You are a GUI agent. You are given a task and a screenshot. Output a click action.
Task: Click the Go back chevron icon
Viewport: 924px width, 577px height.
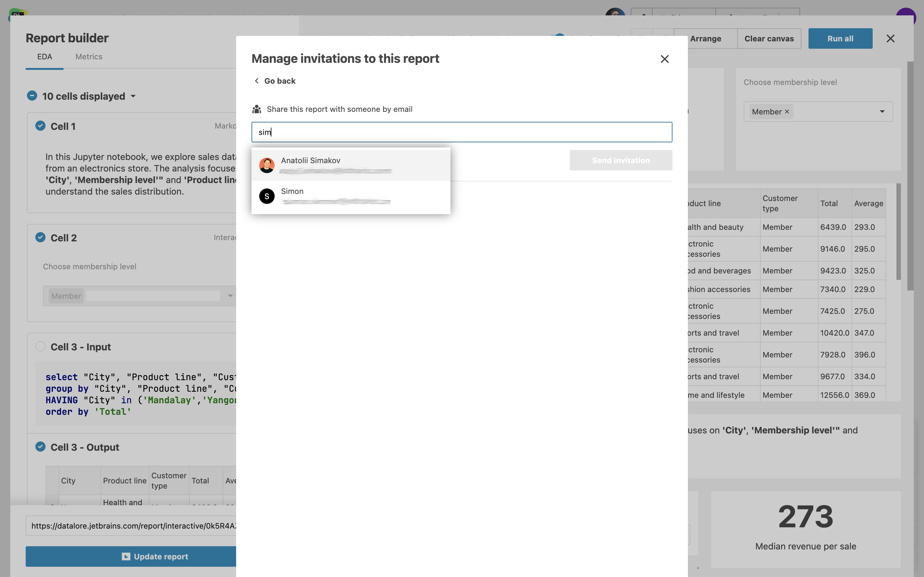(x=257, y=81)
